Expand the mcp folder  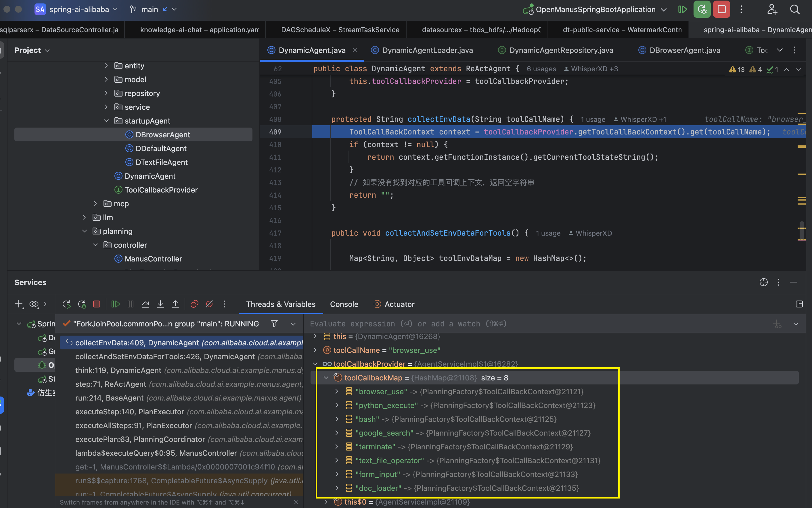point(95,204)
